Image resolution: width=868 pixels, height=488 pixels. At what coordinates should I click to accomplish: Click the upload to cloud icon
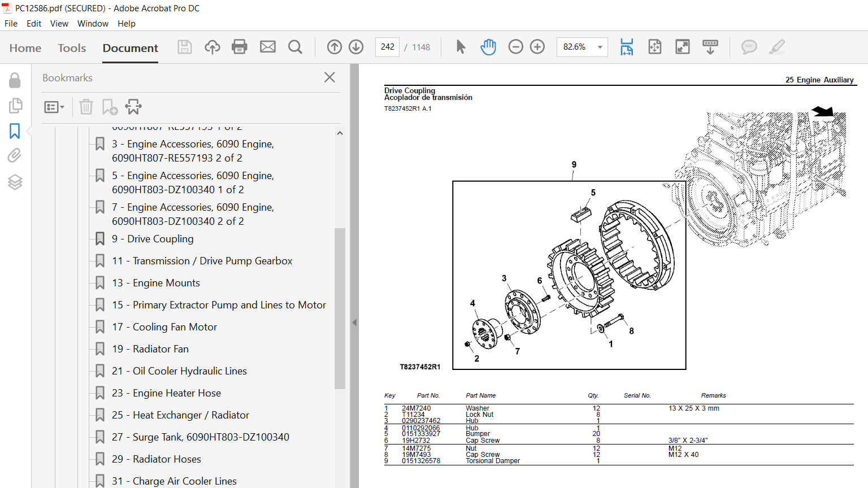click(212, 47)
